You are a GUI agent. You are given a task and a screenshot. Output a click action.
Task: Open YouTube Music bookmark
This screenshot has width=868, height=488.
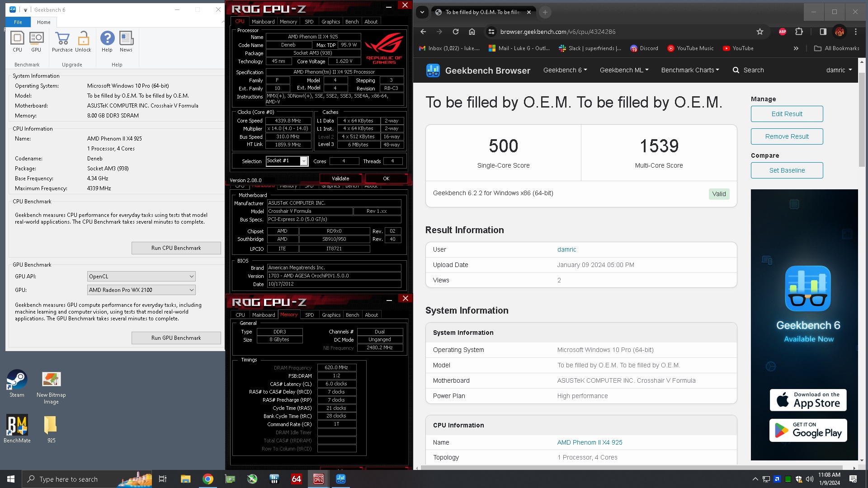click(x=690, y=48)
